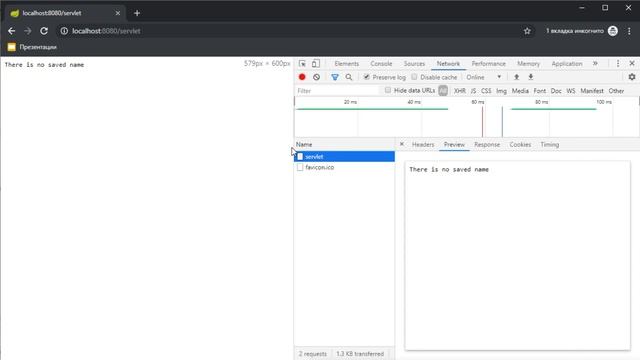Select the servlet request row

tap(344, 156)
